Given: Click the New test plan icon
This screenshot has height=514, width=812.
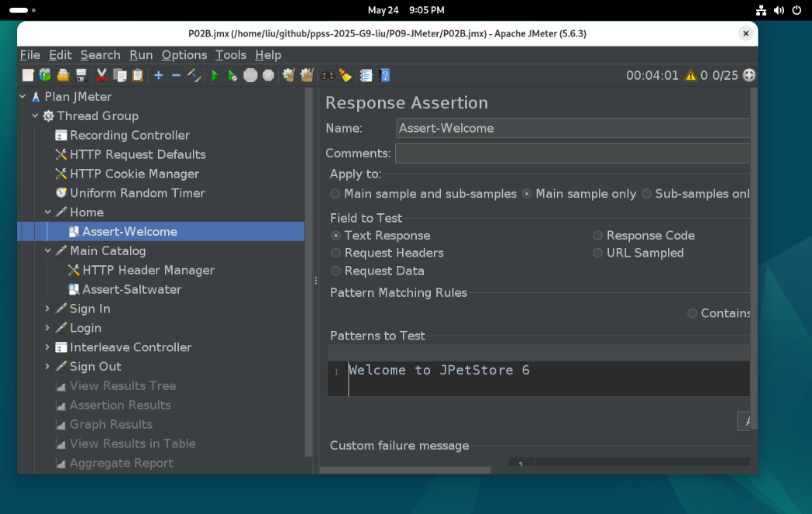Looking at the screenshot, I should point(28,76).
